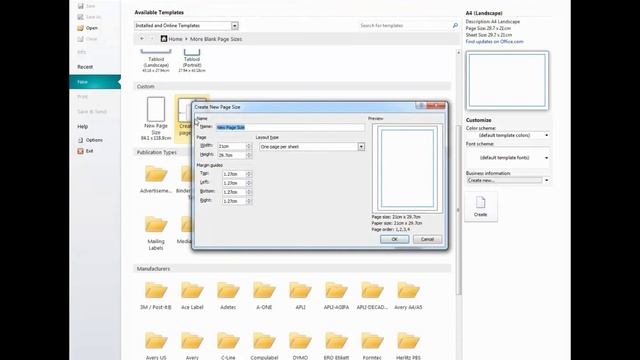Click the back arrow in templates navigation
Image resolution: width=640 pixels, height=360 pixels.
142,39
